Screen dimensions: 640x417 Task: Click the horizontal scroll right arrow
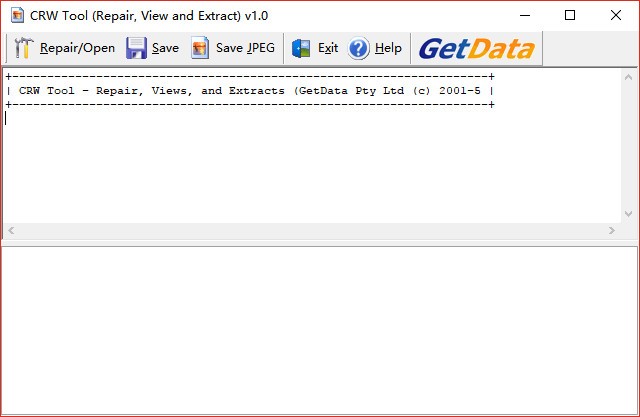611,231
